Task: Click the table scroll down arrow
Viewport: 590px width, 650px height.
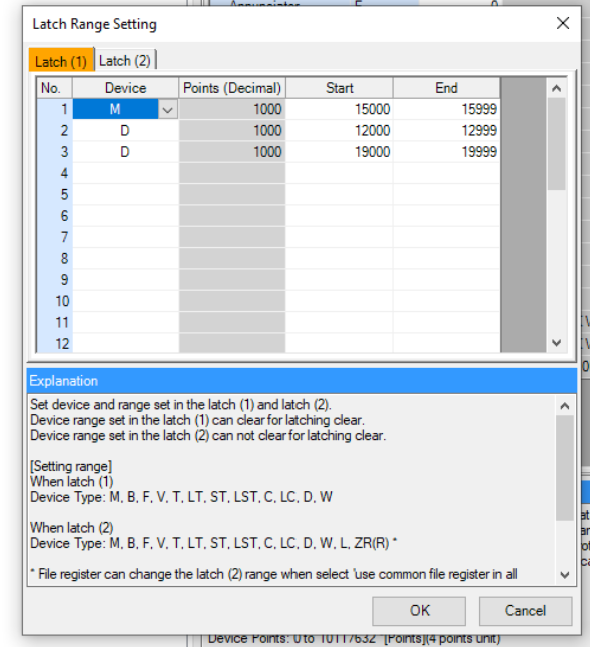Action: pos(556,343)
